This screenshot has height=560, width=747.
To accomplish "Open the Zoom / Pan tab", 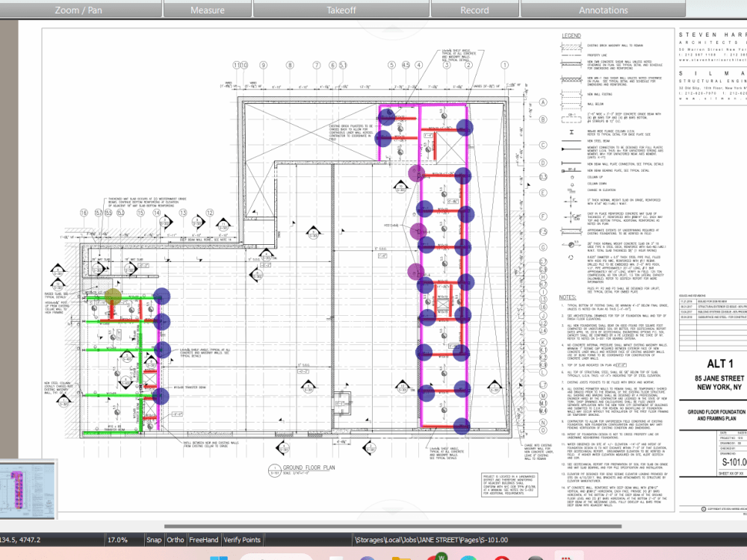I will pyautogui.click(x=79, y=10).
